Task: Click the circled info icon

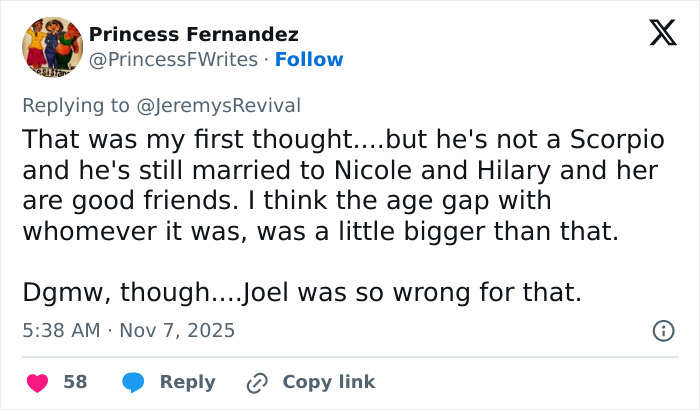Action: 662,329
